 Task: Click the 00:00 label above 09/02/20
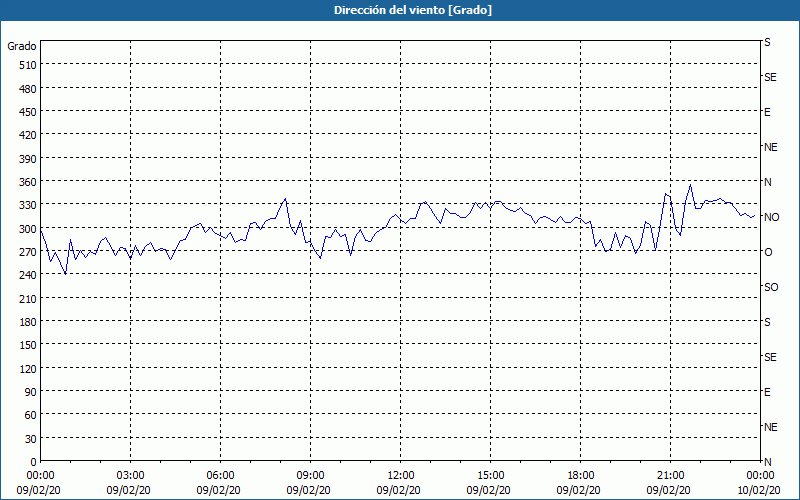pyautogui.click(x=40, y=476)
